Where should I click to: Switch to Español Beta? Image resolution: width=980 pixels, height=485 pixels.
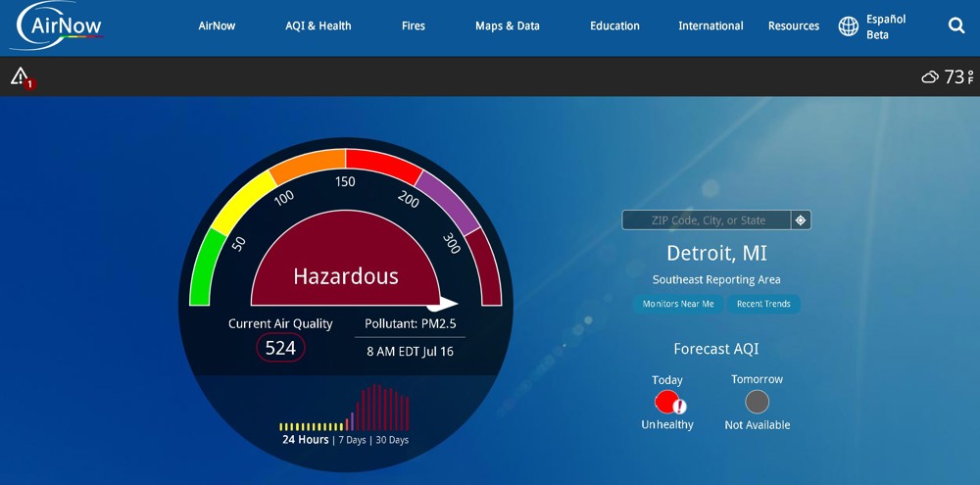pos(886,26)
